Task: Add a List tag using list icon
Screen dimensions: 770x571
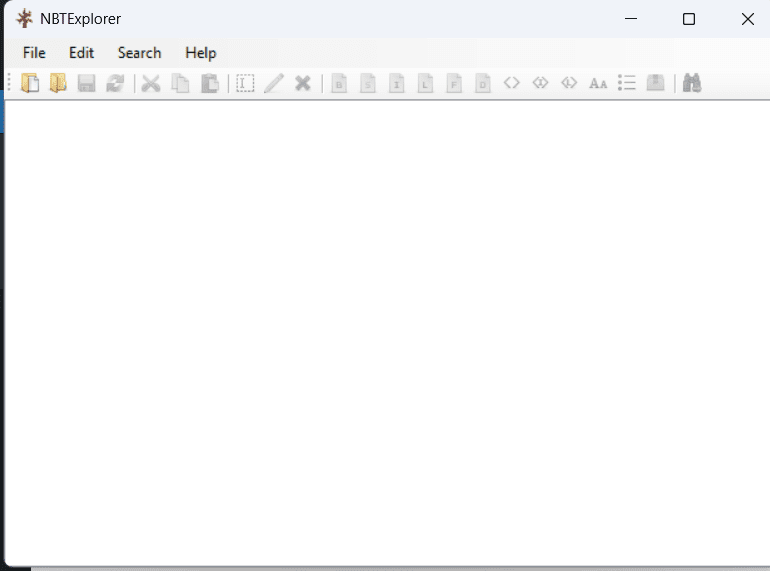Action: (627, 83)
